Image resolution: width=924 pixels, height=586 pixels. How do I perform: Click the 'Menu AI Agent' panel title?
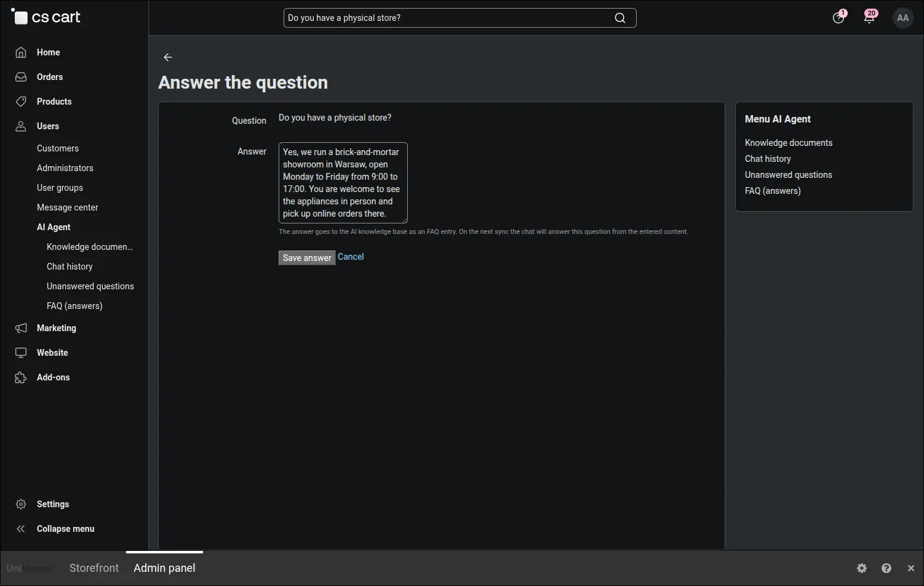(x=778, y=119)
